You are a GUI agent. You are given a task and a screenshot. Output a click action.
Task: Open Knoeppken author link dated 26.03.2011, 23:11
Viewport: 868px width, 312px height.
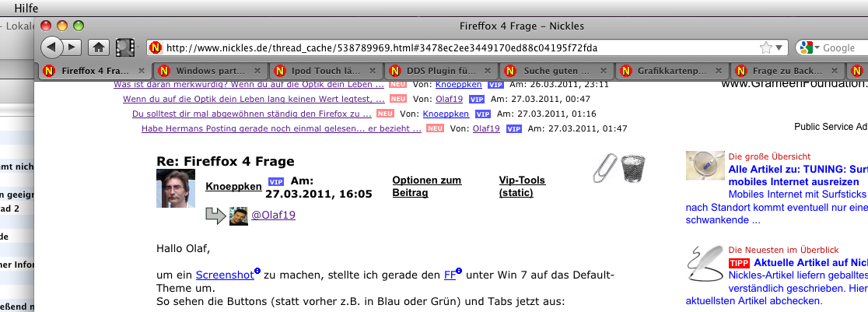(x=458, y=85)
